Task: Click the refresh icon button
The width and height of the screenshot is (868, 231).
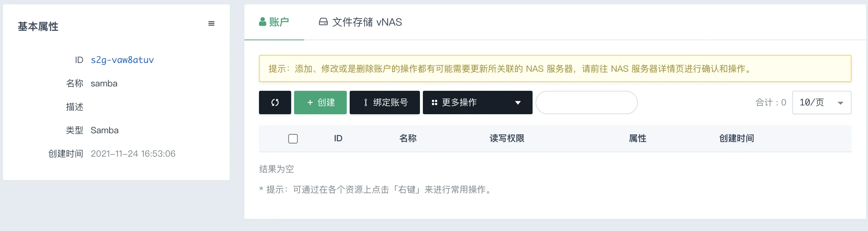Action: 275,103
